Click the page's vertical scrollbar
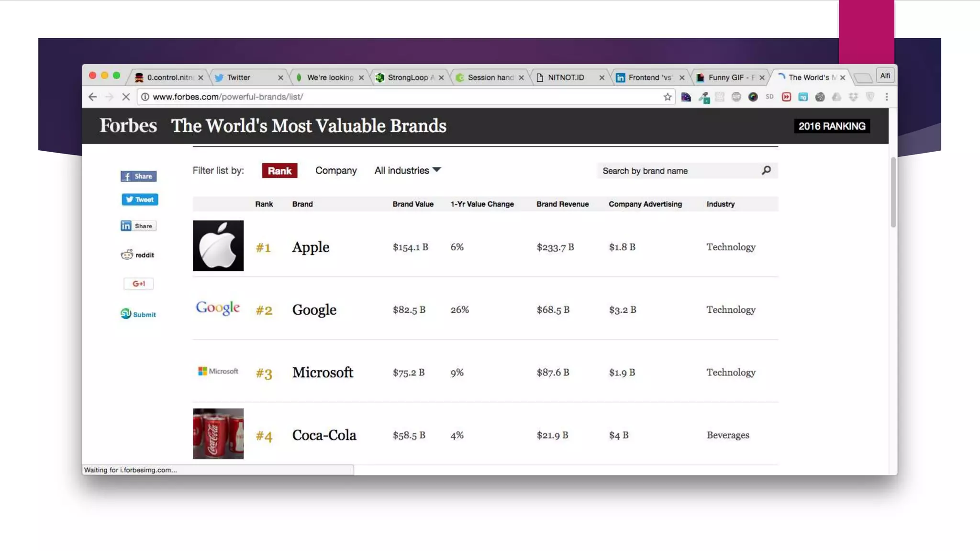980x551 pixels. pyautogui.click(x=893, y=192)
